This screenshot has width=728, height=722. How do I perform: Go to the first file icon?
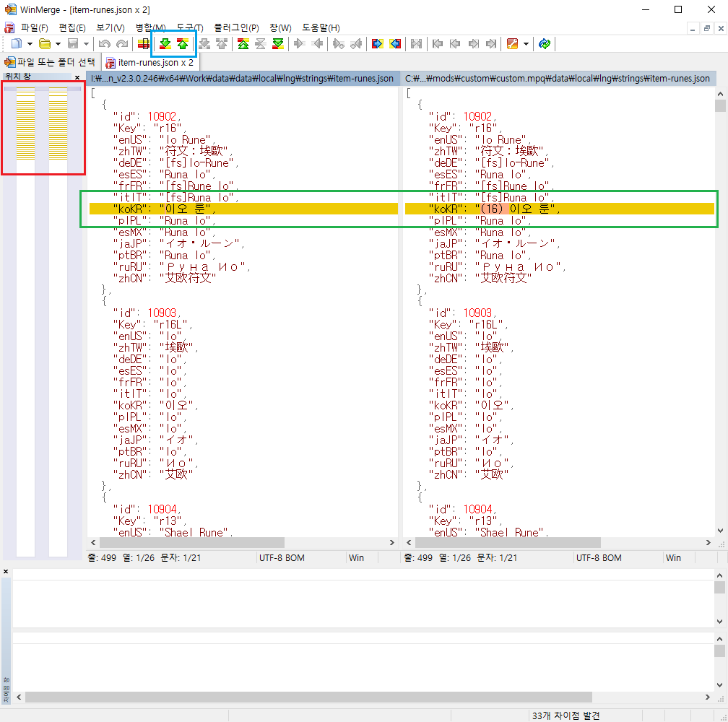[x=438, y=43]
